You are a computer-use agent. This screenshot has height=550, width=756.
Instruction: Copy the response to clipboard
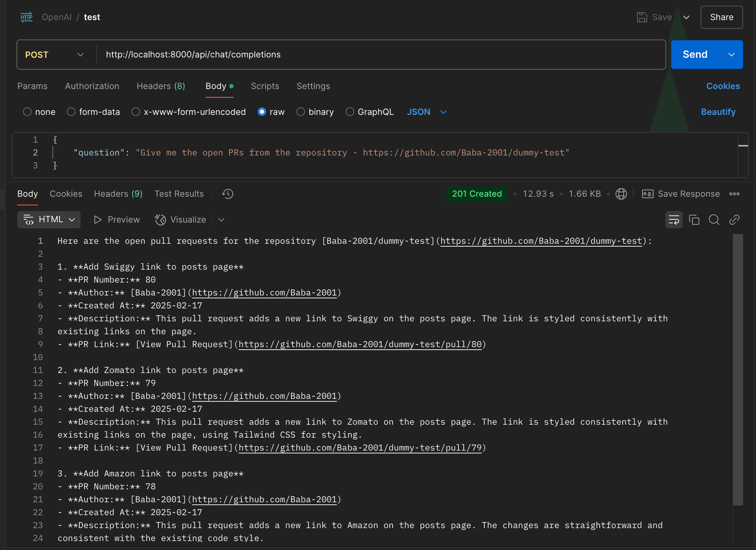[x=694, y=220]
